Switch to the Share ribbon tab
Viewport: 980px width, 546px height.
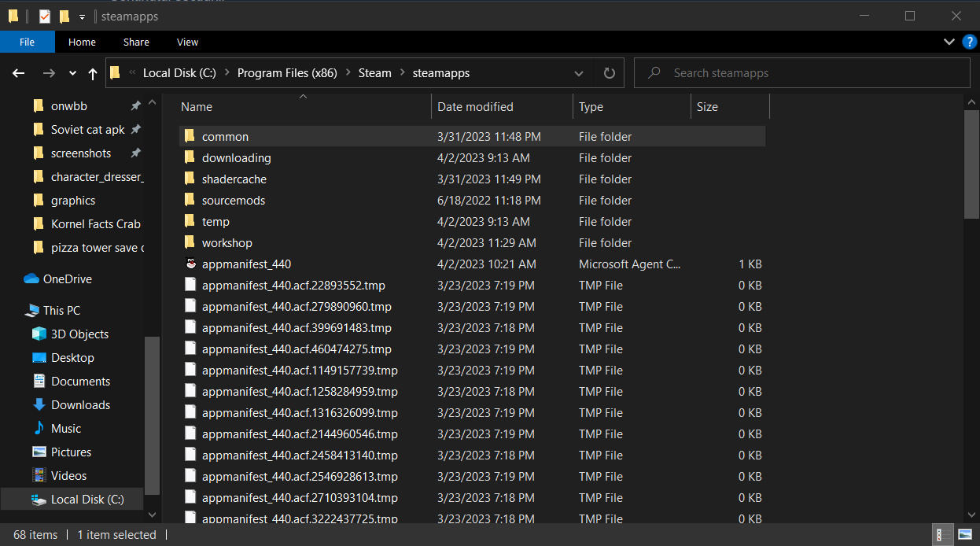(136, 42)
